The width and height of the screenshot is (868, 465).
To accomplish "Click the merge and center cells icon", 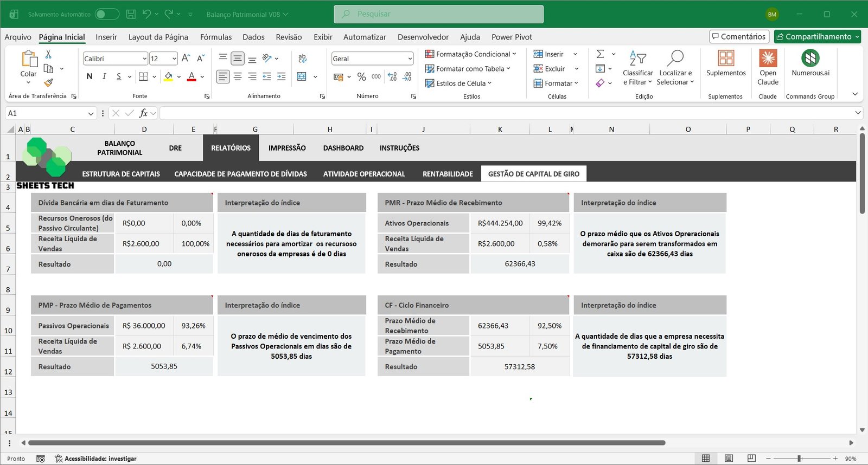I will click(302, 77).
